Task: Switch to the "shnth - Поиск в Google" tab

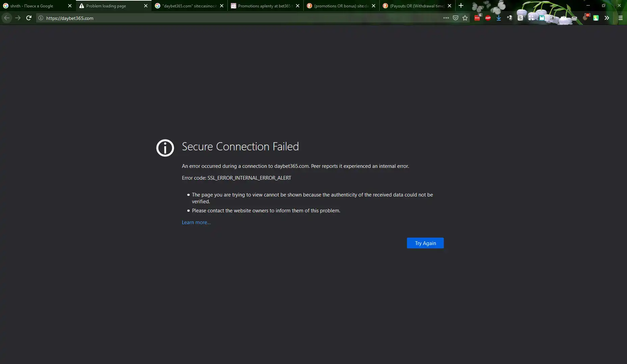Action: click(x=34, y=6)
